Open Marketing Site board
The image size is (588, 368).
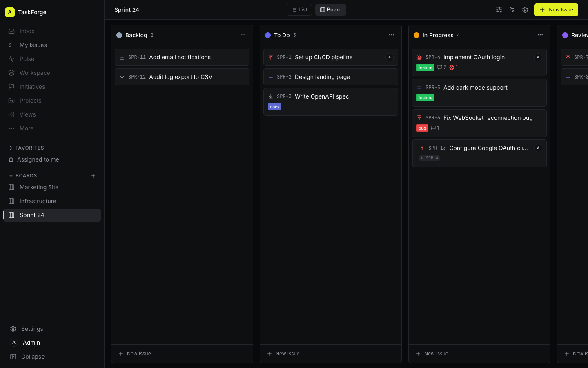click(x=52, y=187)
